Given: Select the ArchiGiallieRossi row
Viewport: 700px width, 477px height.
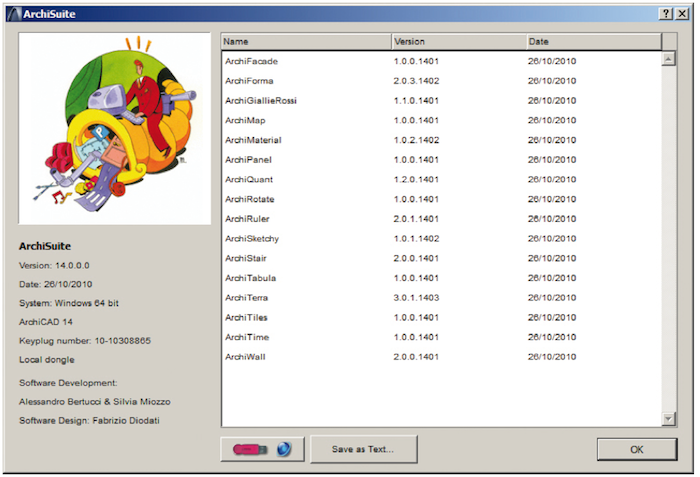Looking at the screenshot, I should click(441, 100).
